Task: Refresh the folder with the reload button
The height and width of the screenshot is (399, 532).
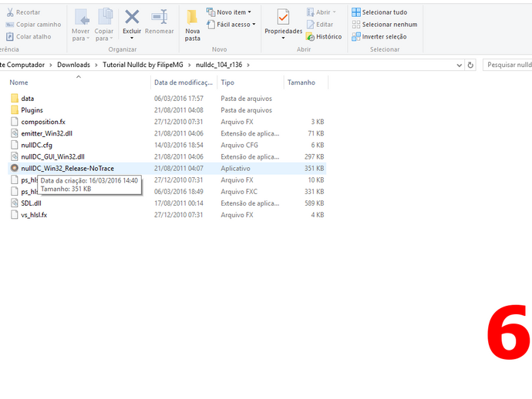Action: [470, 65]
